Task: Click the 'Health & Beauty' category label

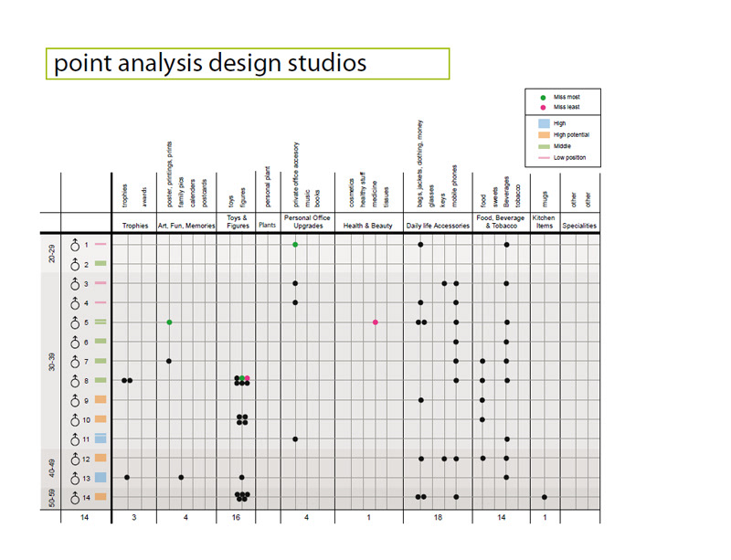Action: [x=368, y=226]
